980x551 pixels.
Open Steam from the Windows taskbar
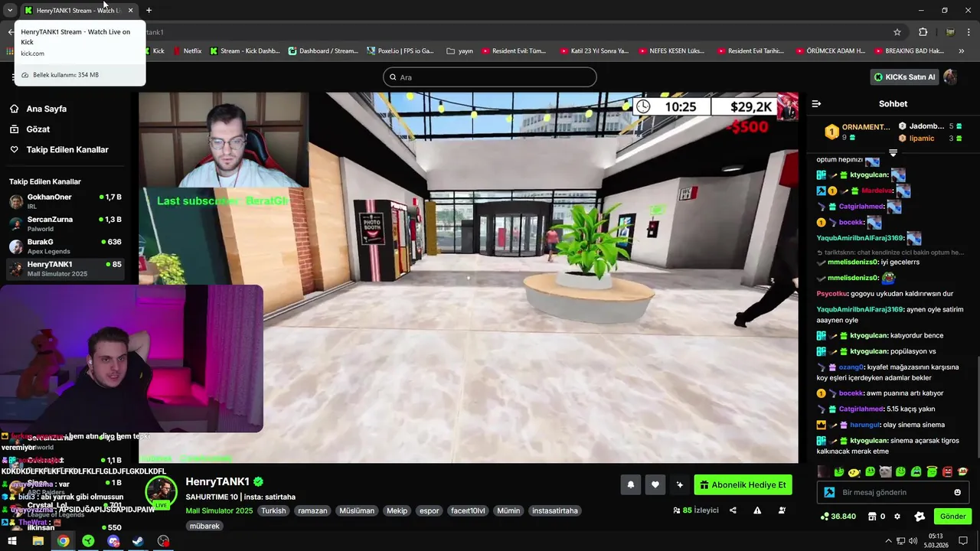(x=138, y=541)
